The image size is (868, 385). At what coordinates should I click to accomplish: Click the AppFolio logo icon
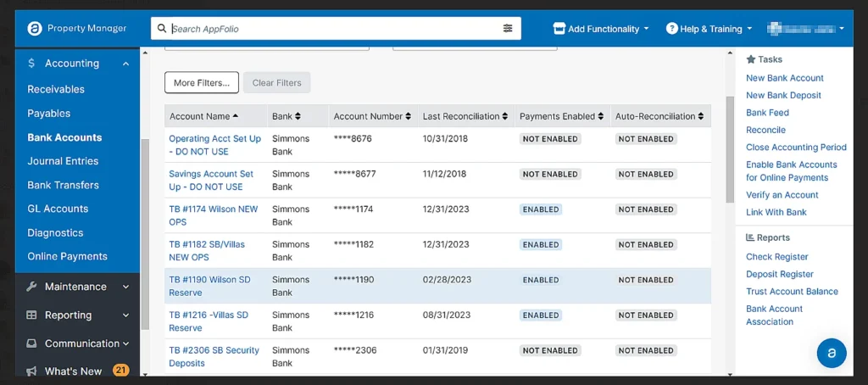tap(35, 28)
